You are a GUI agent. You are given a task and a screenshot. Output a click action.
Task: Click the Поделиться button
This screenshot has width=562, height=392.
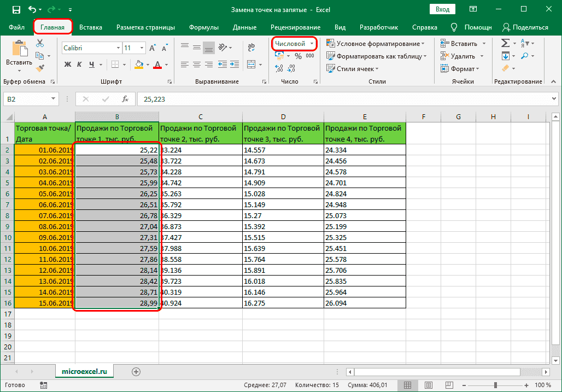pyautogui.click(x=526, y=26)
